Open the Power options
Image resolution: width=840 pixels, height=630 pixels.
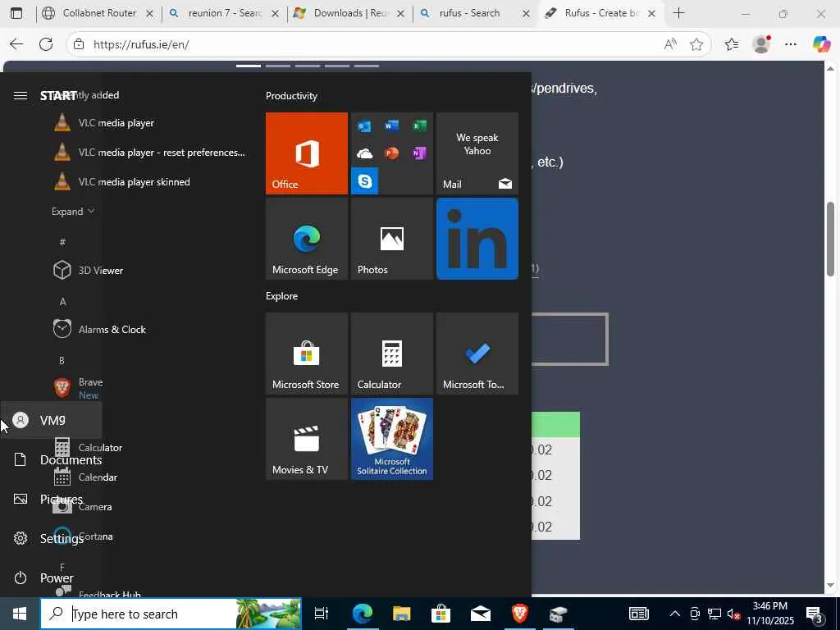coord(51,578)
